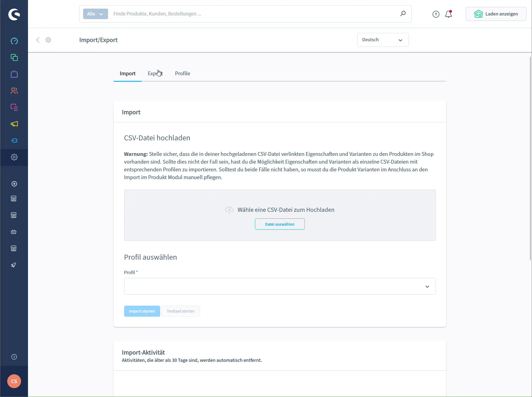Start a test run with Testlauf starten
The image size is (532, 397).
click(180, 311)
